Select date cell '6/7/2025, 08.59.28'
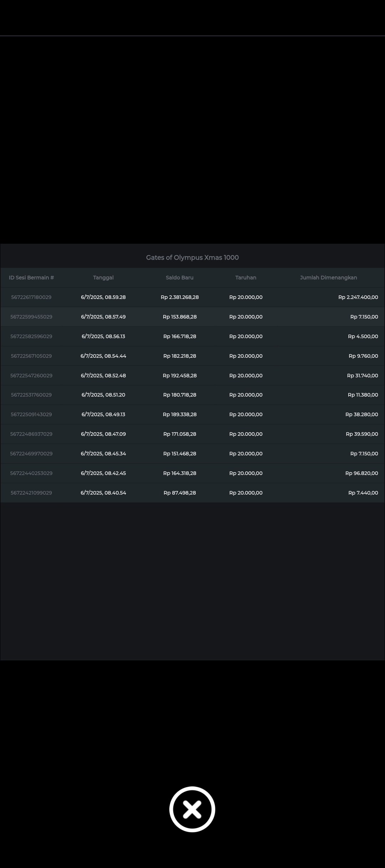The width and height of the screenshot is (385, 868). coord(103,297)
